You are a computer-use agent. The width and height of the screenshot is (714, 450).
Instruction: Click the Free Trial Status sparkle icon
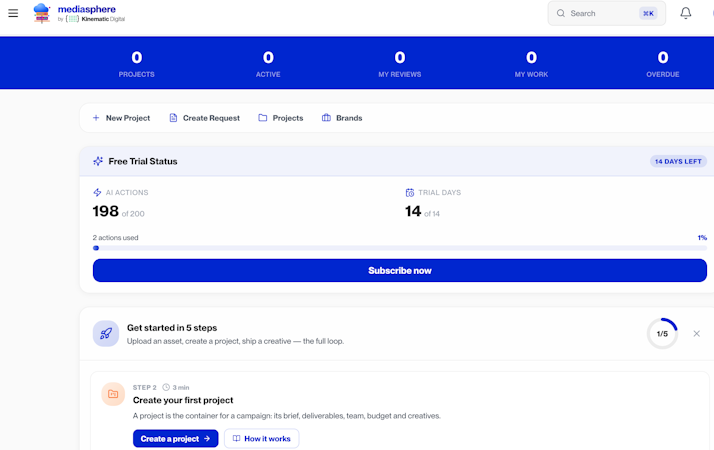pyautogui.click(x=98, y=161)
